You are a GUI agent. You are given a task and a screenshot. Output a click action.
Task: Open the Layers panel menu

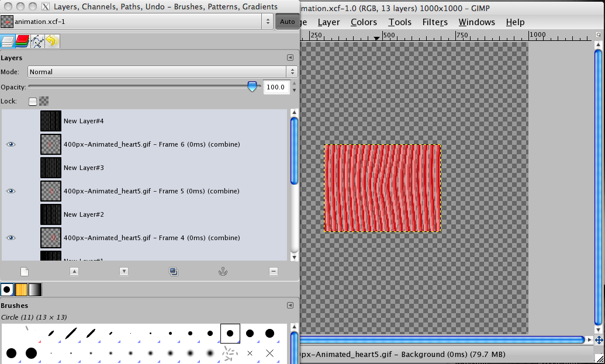290,58
